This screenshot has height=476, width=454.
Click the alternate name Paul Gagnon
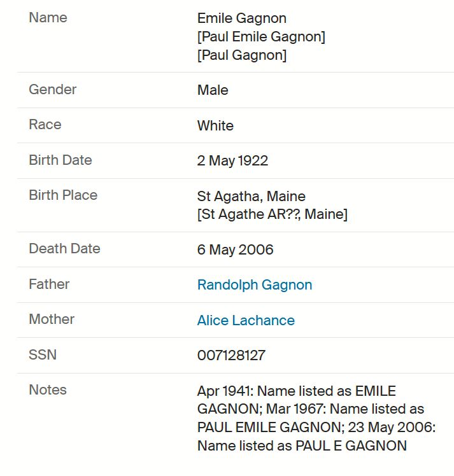tap(242, 55)
